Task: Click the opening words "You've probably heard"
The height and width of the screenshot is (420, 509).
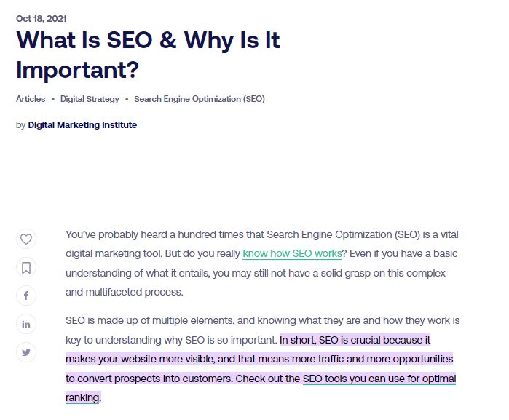Action: tap(109, 234)
